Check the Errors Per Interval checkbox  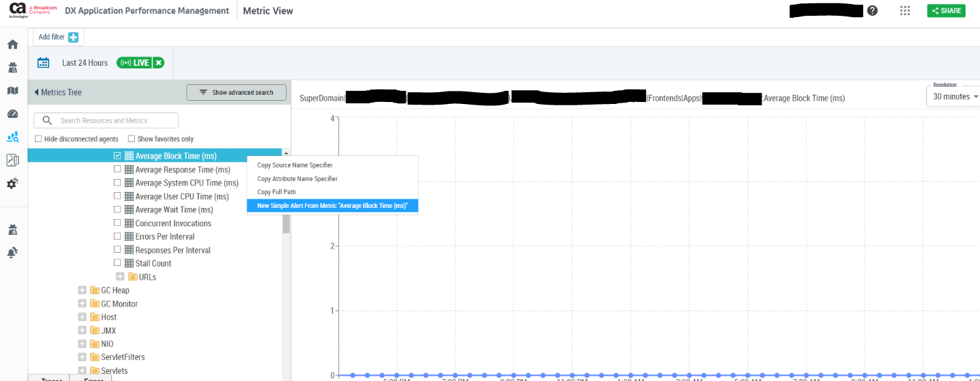click(x=117, y=236)
